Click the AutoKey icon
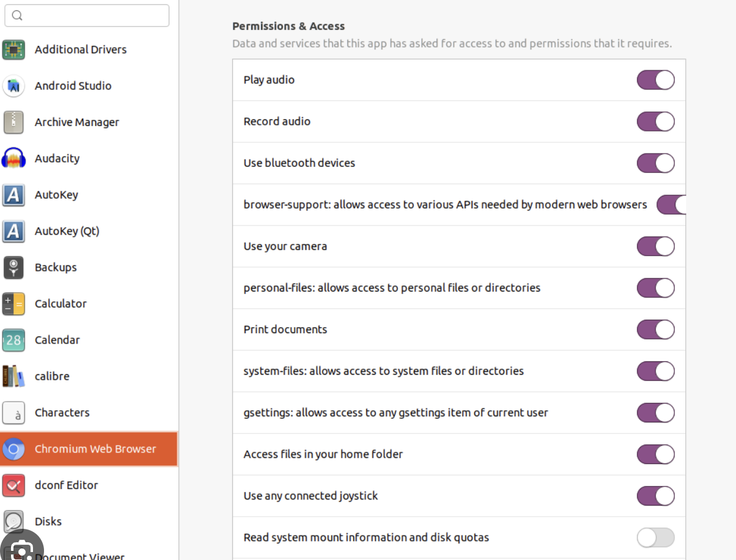The height and width of the screenshot is (560, 736). click(13, 195)
